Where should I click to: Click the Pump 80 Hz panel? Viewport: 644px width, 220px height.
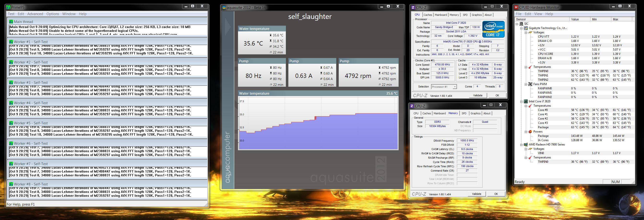point(262,73)
